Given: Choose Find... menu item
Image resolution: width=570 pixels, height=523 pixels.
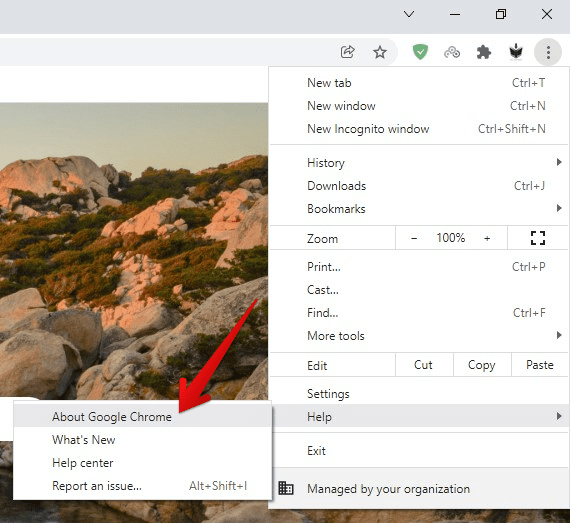Looking at the screenshot, I should [419, 313].
